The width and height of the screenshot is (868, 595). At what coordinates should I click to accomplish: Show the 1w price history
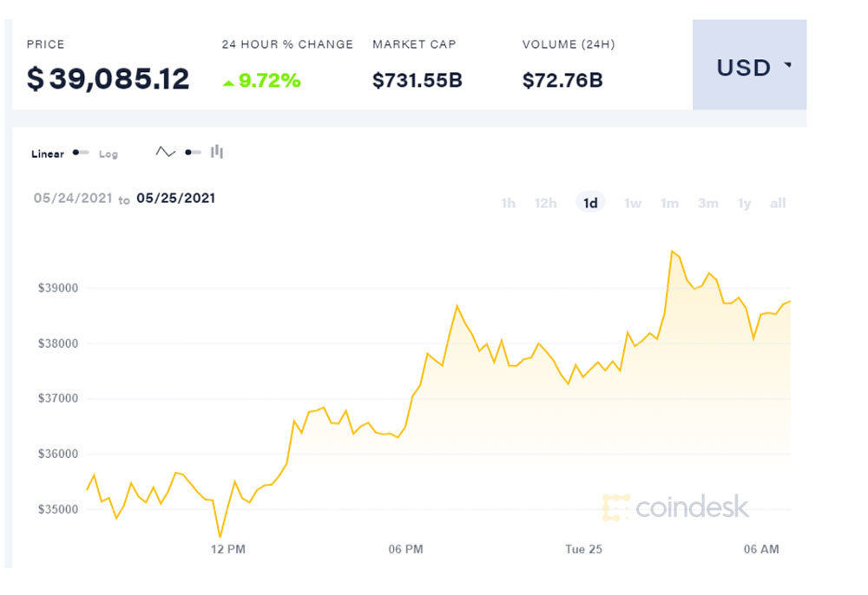(633, 203)
